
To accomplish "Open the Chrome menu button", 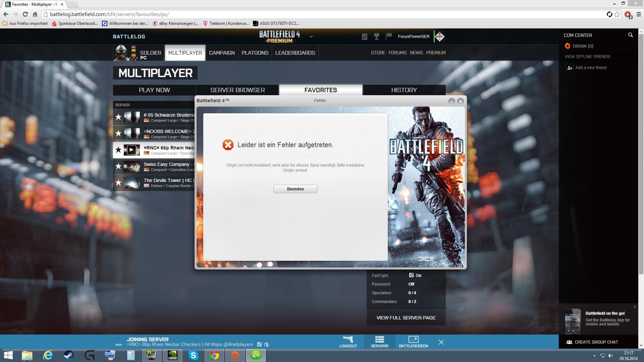I will pos(639,14).
